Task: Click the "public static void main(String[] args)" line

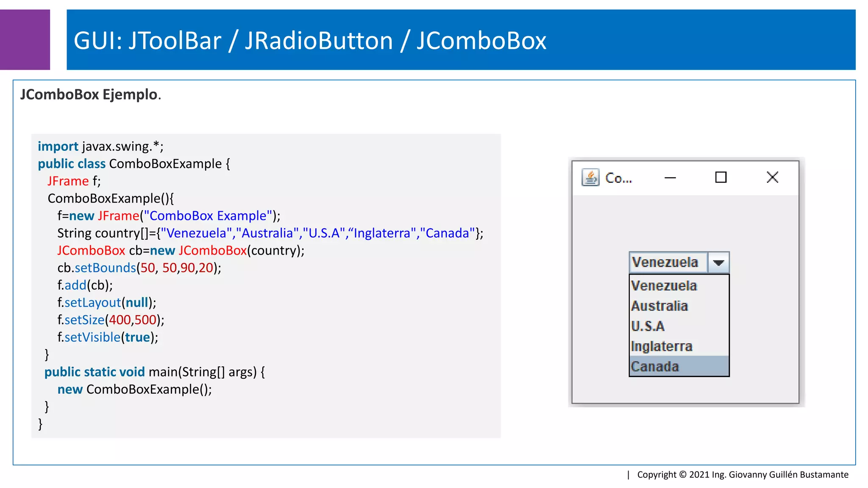Action: [155, 372]
